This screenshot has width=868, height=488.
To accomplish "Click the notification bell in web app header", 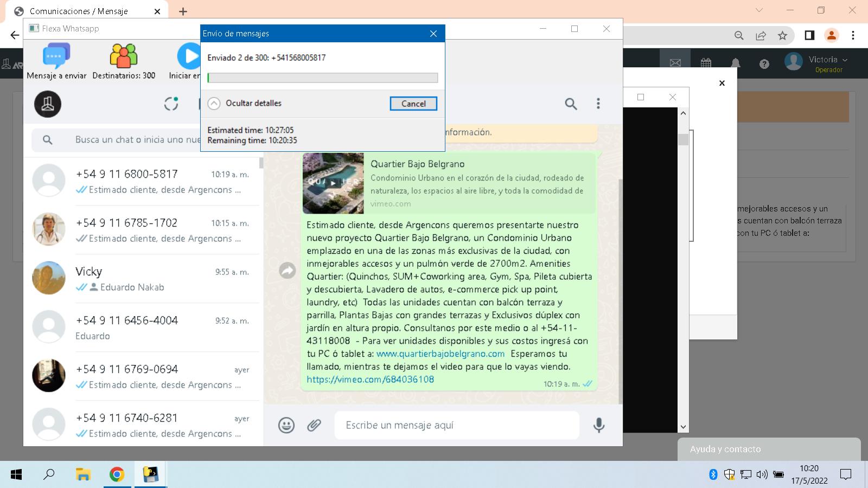I will pos(735,63).
